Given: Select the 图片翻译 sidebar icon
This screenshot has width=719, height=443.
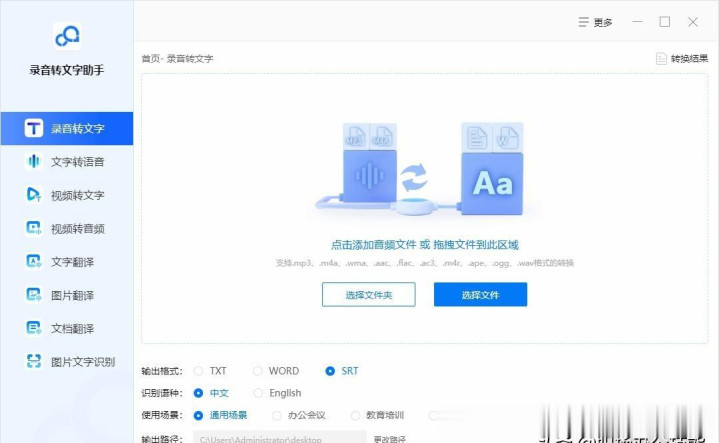Looking at the screenshot, I should (33, 295).
